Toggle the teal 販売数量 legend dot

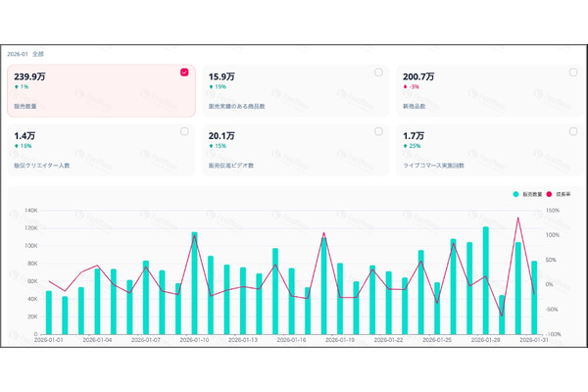click(x=516, y=196)
